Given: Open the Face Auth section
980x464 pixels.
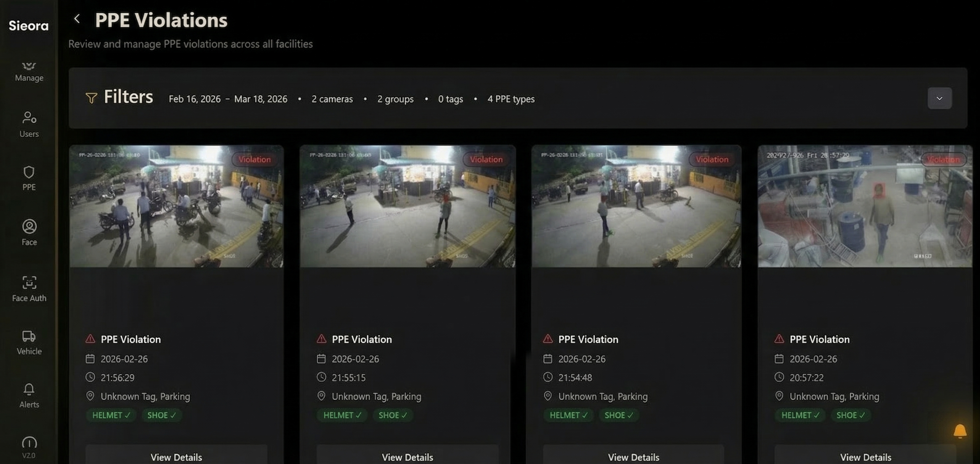Looking at the screenshot, I should point(29,289).
